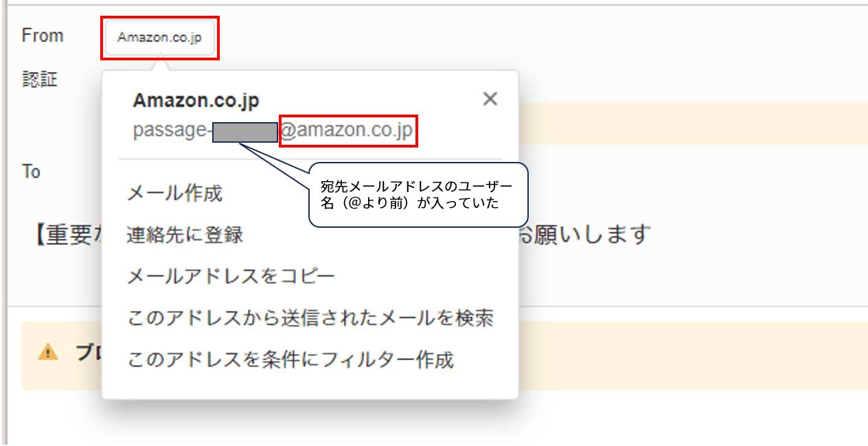The image size is (868, 446).
Task: Select メールアドレスをコピー option
Action: point(231,277)
